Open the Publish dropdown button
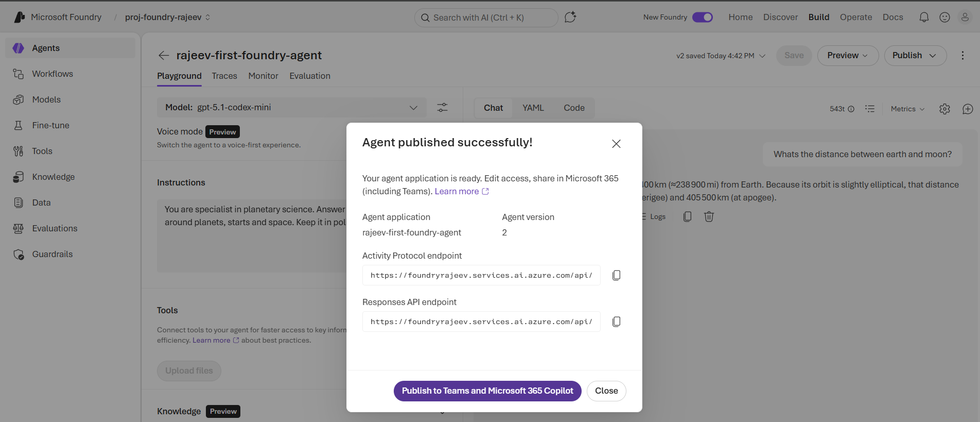The image size is (980, 422). point(915,56)
